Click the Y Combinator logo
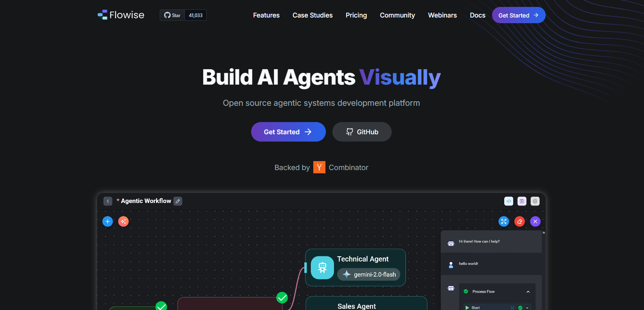Image resolution: width=644 pixels, height=310 pixels. tap(319, 167)
